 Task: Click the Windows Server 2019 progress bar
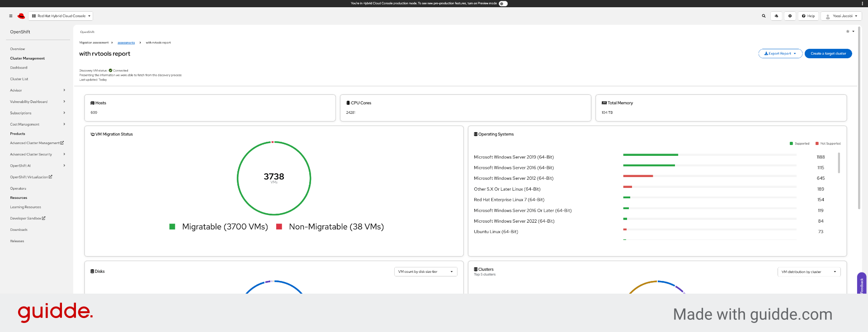[x=709, y=155]
